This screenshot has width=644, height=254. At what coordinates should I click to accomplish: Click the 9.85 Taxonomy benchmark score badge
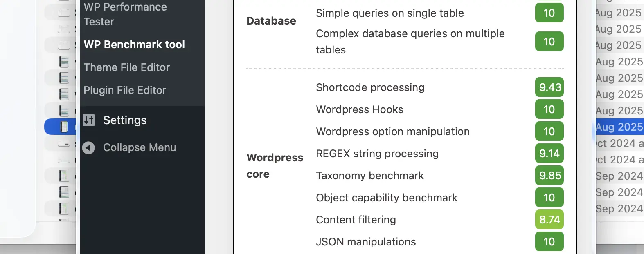(x=549, y=176)
